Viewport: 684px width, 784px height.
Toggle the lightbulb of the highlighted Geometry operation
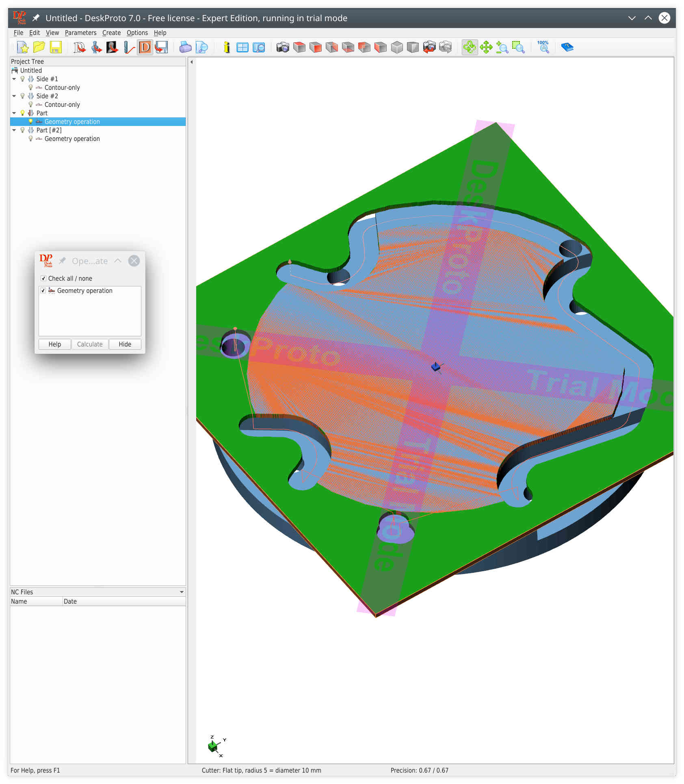pos(30,122)
